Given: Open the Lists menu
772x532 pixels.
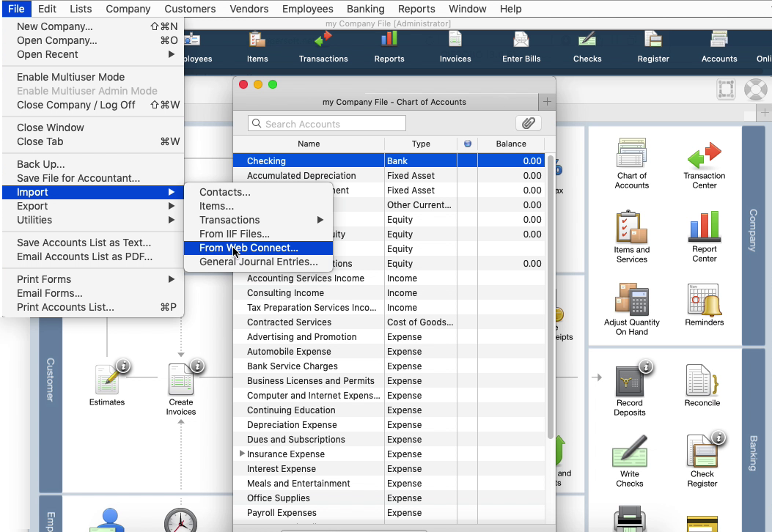Looking at the screenshot, I should tap(81, 9).
